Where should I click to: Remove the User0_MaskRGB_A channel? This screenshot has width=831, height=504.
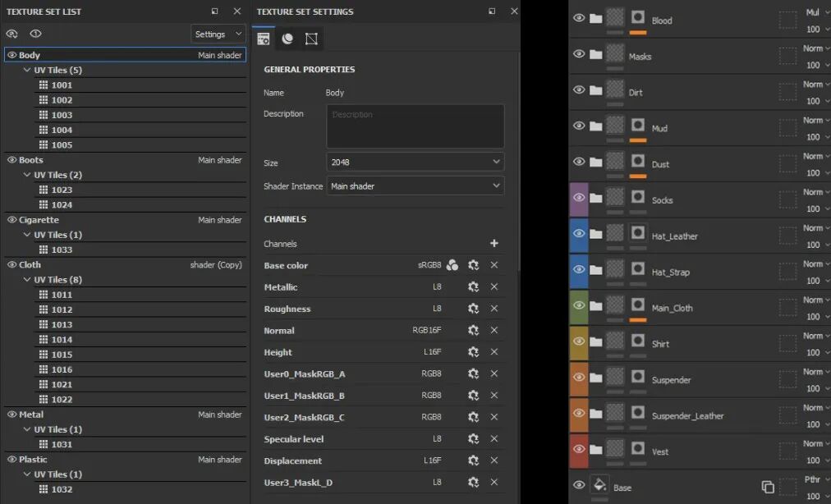pos(494,373)
